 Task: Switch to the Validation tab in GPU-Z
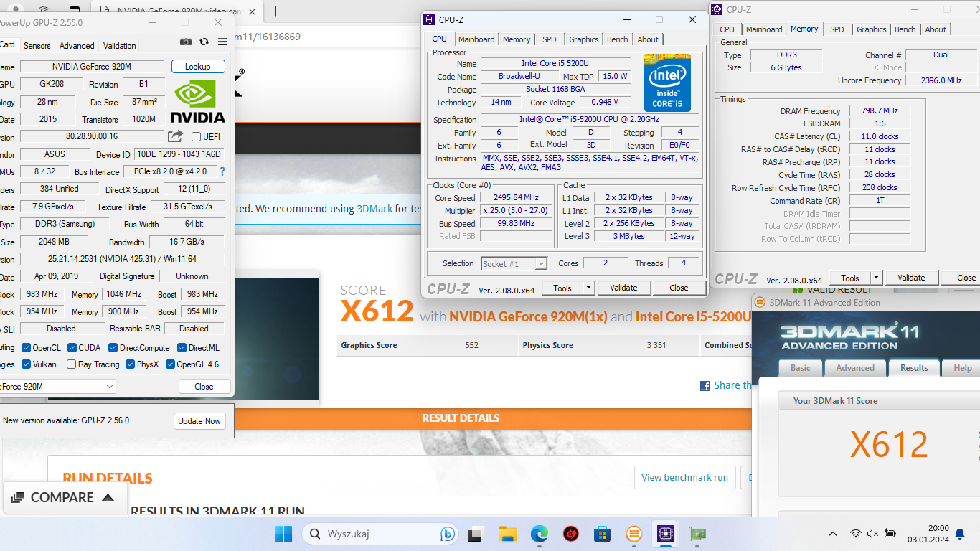(x=120, y=46)
